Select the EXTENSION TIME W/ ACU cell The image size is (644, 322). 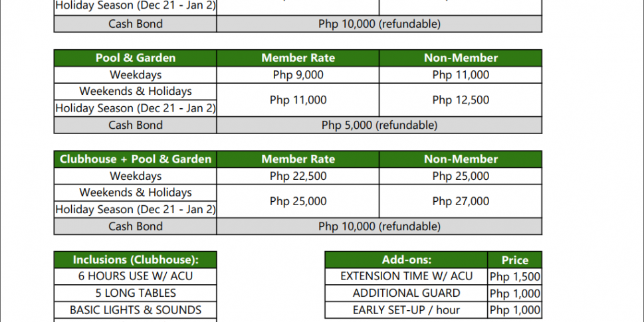406,276
